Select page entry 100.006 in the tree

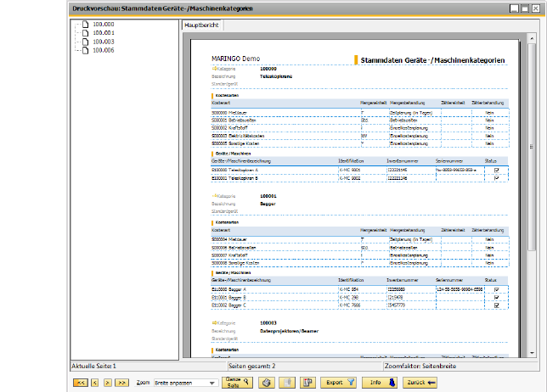tap(104, 50)
